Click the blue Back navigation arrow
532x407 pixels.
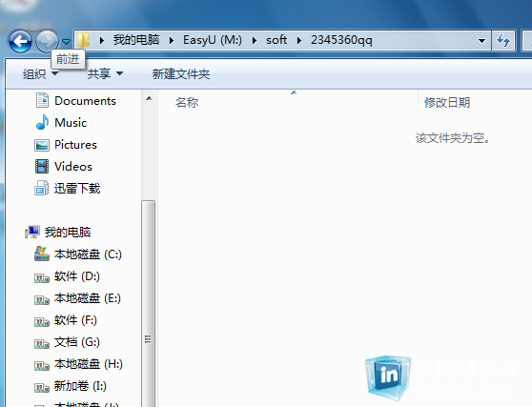[x=20, y=41]
